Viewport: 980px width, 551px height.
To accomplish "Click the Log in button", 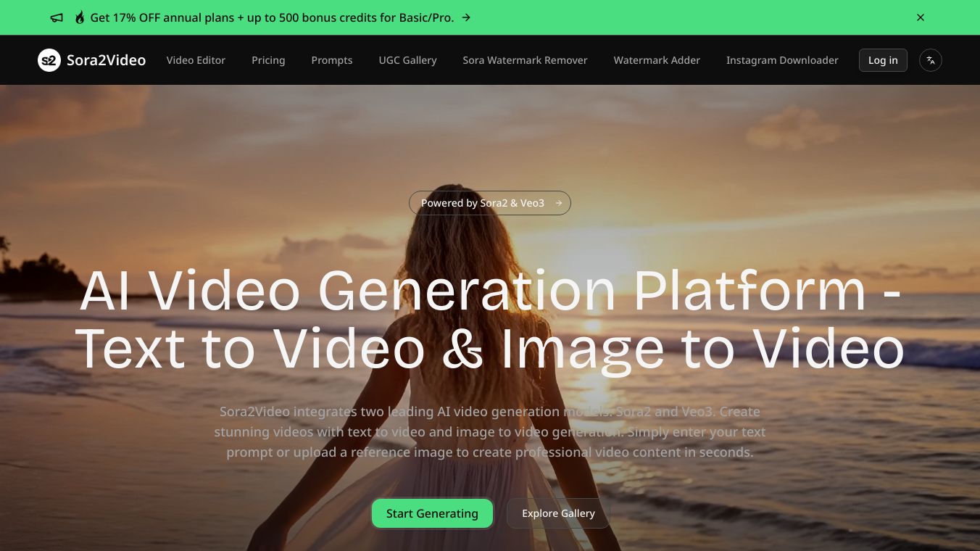I will coord(883,60).
